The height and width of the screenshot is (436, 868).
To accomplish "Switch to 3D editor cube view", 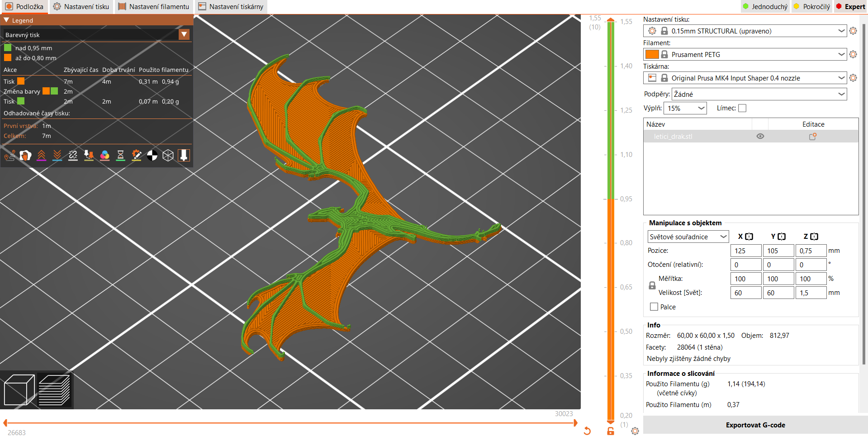I will (19, 390).
